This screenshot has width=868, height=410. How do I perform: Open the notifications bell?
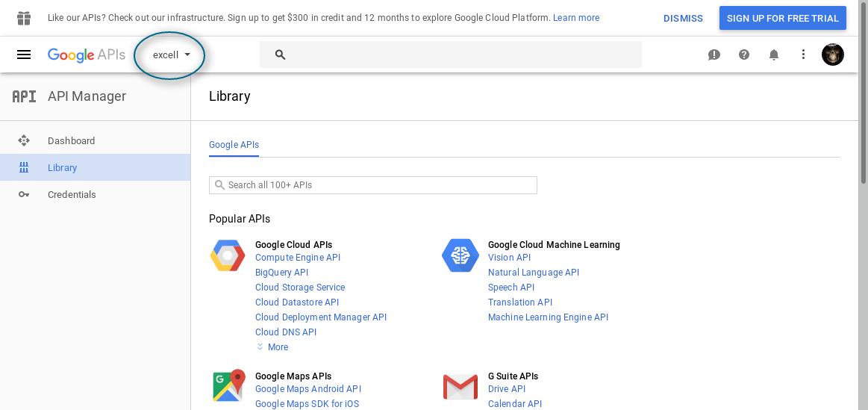click(x=774, y=55)
